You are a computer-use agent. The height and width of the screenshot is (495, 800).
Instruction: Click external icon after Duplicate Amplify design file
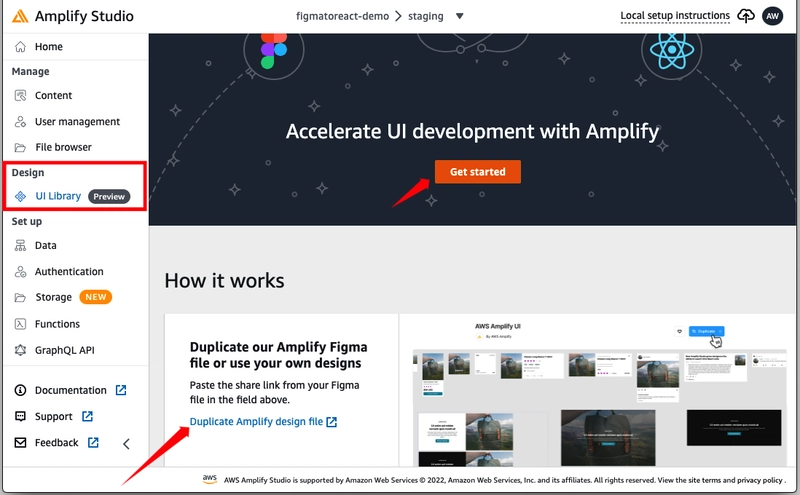click(332, 422)
